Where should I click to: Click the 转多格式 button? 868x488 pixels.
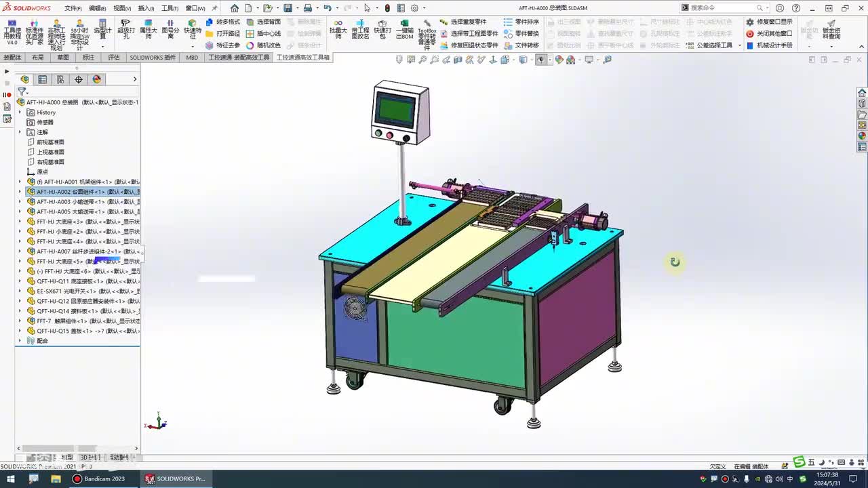click(x=223, y=22)
